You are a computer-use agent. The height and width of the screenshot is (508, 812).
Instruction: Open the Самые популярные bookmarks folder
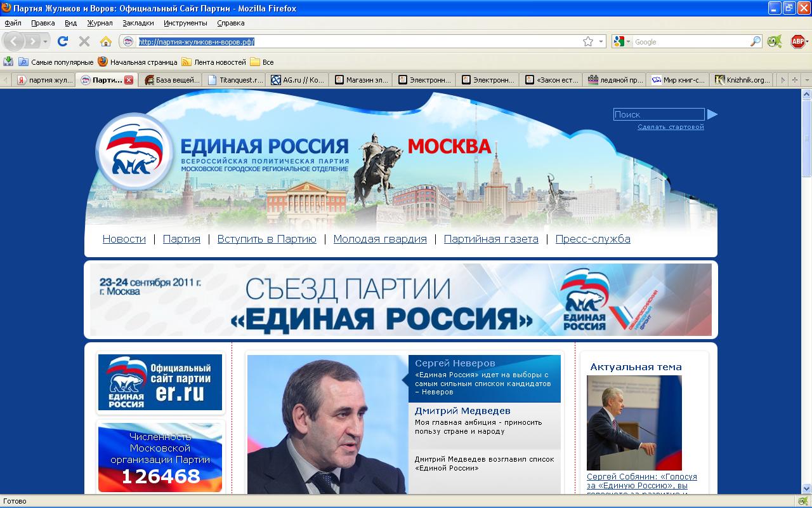56,62
